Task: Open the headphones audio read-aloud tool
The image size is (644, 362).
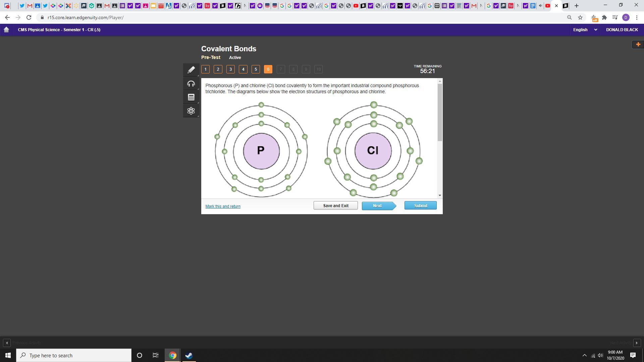Action: (x=191, y=84)
